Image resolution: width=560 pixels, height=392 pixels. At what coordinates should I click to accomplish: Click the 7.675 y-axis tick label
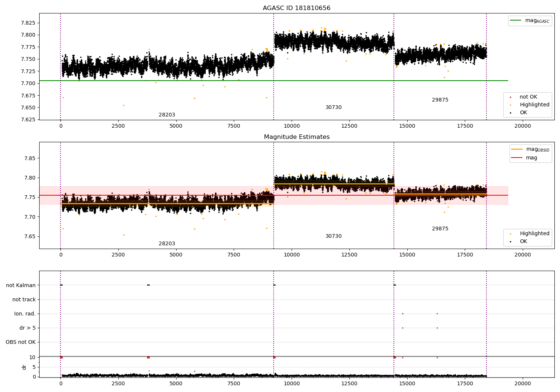point(28,96)
